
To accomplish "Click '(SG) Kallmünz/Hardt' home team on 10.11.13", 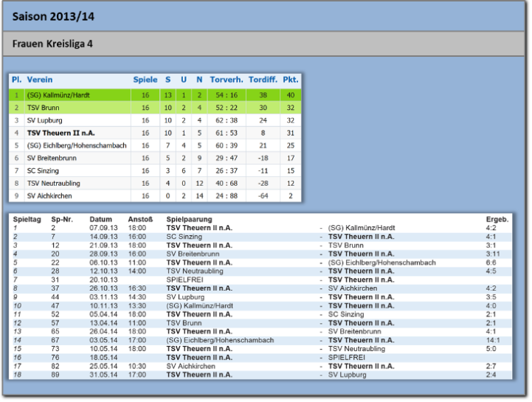I will point(199,305).
